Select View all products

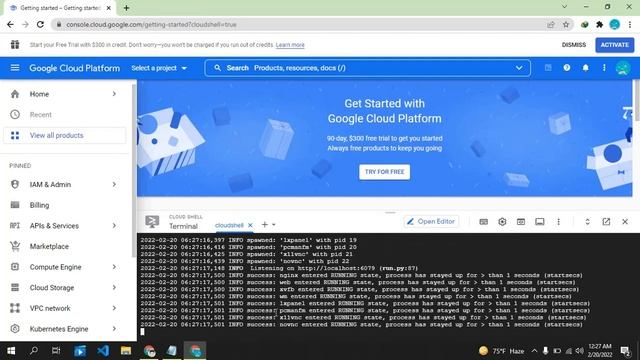coord(64,135)
